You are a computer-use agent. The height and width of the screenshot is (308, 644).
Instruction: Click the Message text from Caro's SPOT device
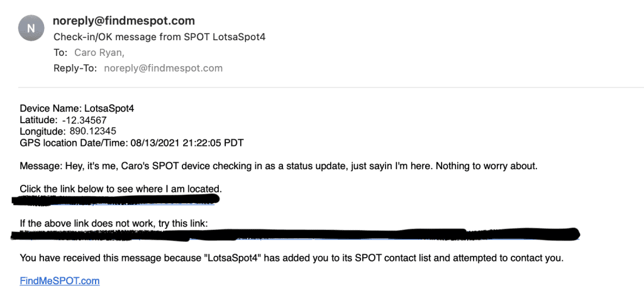coord(279,167)
